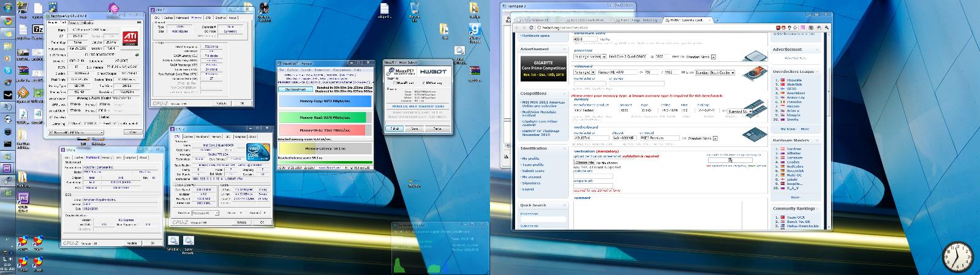This screenshot has width=980, height=275.
Task: Click the red Memory-Write result bar
Action: [x=325, y=130]
